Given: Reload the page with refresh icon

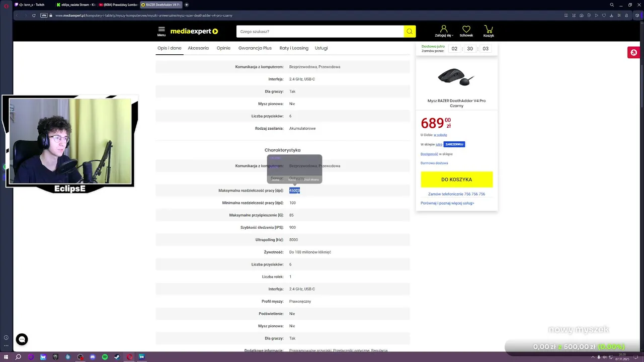Looking at the screenshot, I should coord(34,15).
